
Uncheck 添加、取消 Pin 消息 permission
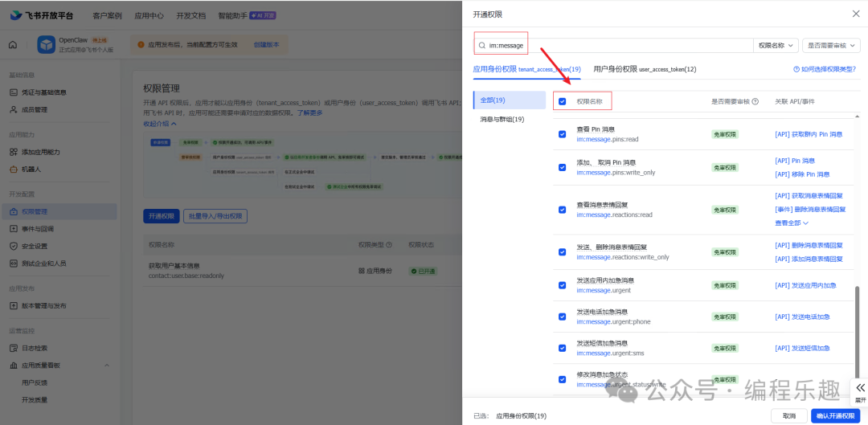click(563, 167)
